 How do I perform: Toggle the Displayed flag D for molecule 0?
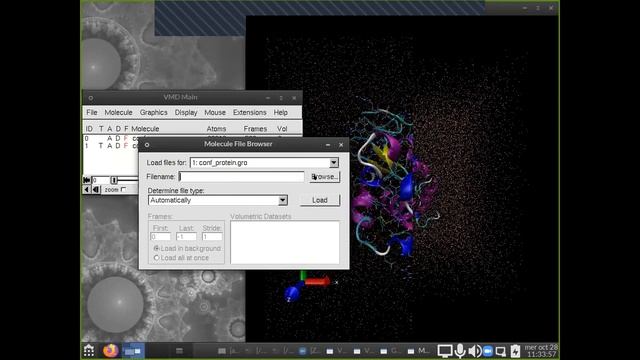118,138
